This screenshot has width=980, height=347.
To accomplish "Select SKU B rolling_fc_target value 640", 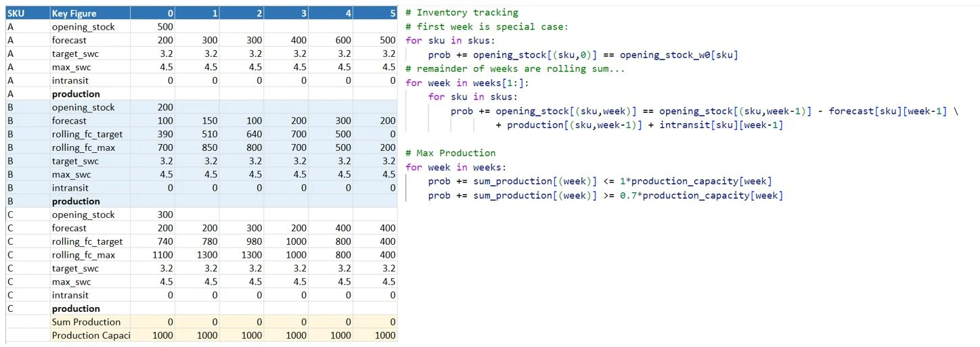I will coord(242,135).
